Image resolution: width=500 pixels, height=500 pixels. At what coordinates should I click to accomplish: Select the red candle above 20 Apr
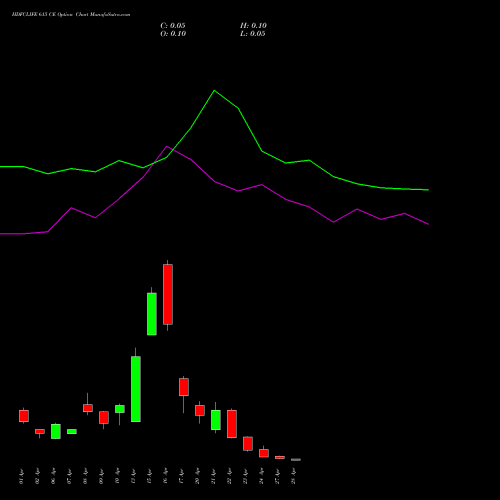200,410
